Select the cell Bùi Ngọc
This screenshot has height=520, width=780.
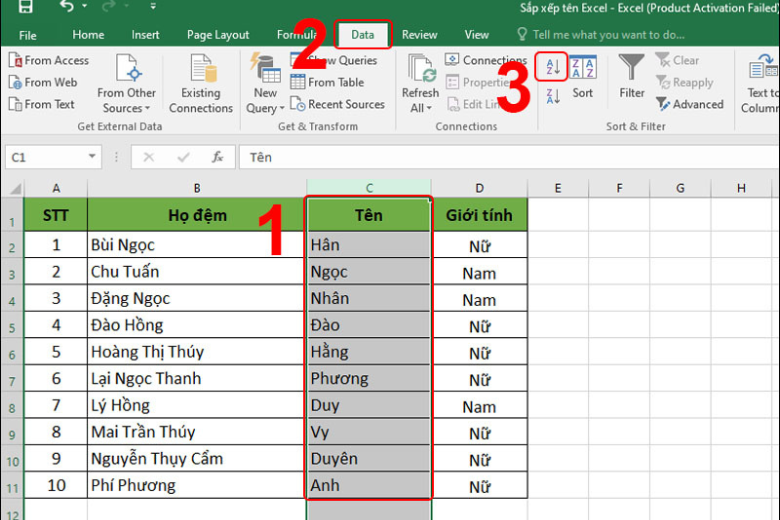coord(196,245)
